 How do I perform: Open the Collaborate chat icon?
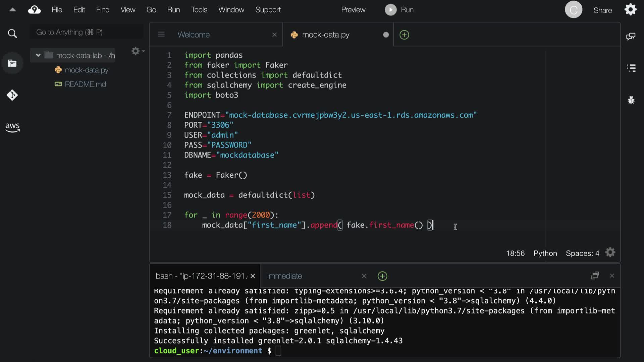631,36
